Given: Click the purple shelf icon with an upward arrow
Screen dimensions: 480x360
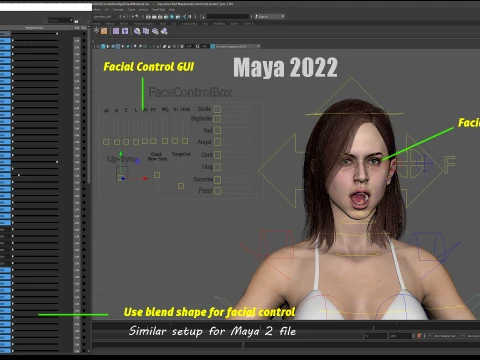Looking at the screenshot, I should [x=125, y=31].
